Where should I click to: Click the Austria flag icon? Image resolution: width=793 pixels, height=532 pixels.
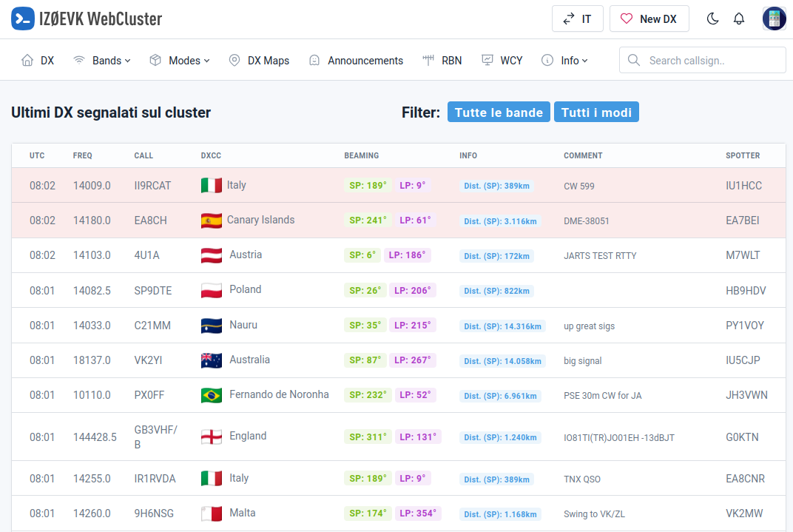pyautogui.click(x=212, y=255)
